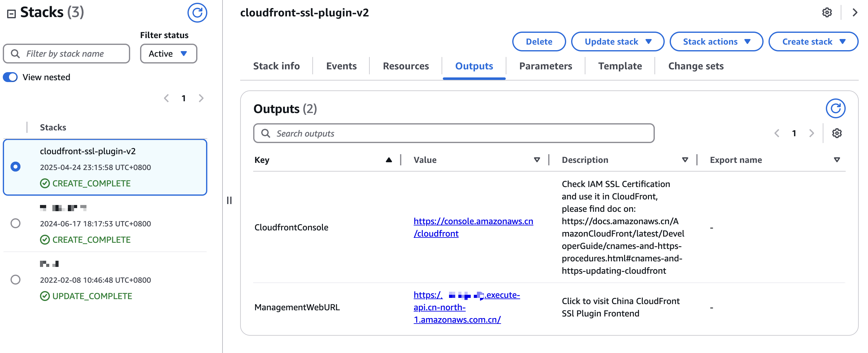Expand the Stack actions dropdown
The height and width of the screenshot is (353, 868).
(716, 42)
